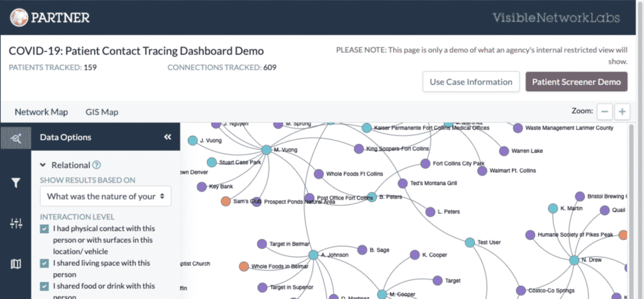Select the Waste Management Larimer County node

518,128
